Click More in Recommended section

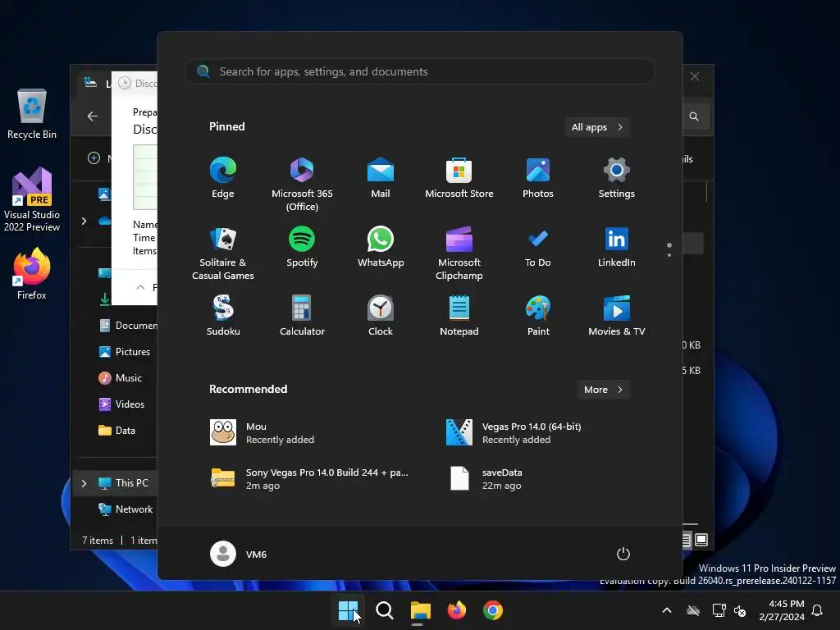click(603, 390)
